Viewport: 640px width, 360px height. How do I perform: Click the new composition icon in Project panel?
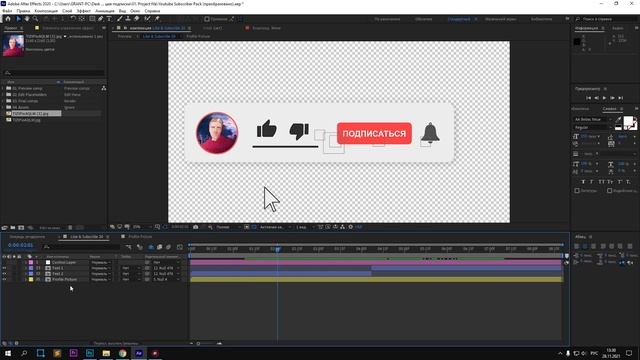click(x=21, y=227)
